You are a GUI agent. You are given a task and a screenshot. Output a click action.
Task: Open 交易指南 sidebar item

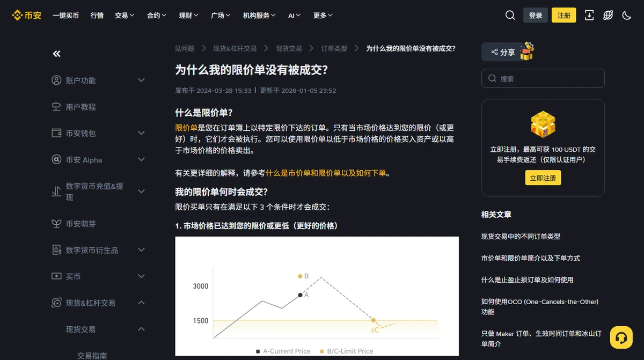click(x=92, y=355)
